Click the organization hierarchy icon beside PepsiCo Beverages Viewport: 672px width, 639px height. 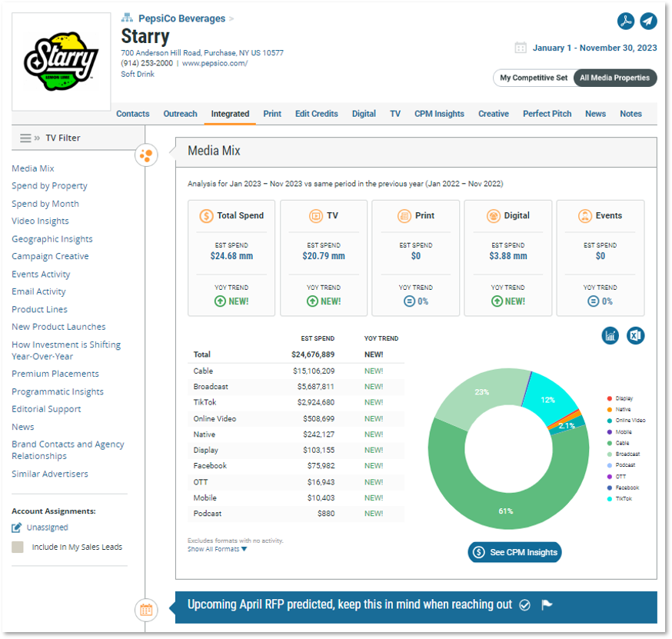coord(127,18)
